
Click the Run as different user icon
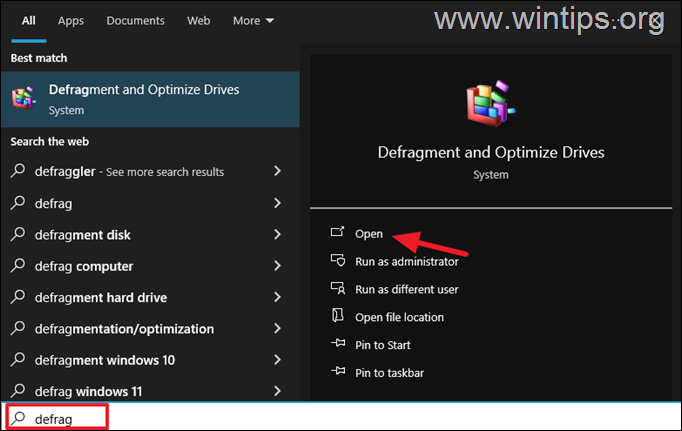[x=337, y=289]
